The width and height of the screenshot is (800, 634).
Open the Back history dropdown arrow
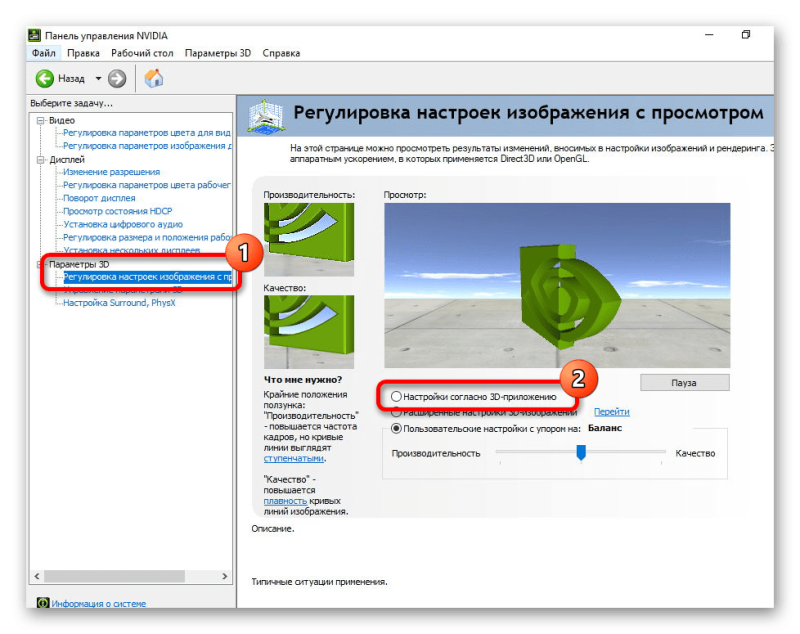98,79
